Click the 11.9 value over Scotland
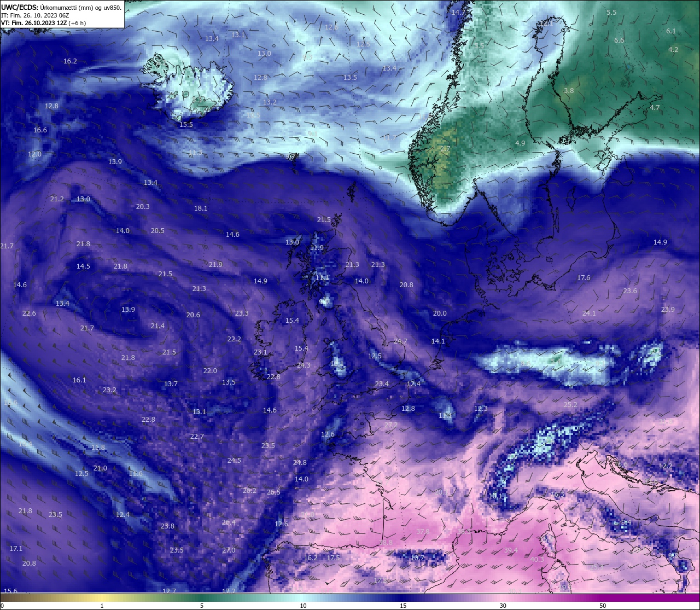Image resolution: width=700 pixels, height=610 pixels. 317,248
